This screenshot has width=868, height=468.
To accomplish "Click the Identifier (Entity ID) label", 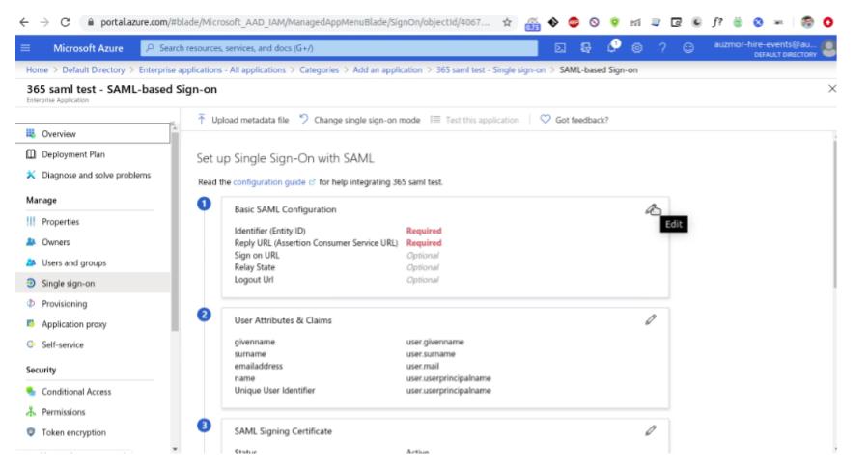I will [x=269, y=231].
